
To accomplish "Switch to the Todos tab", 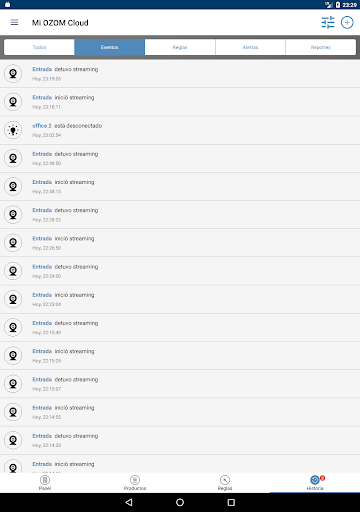I will coord(39,47).
